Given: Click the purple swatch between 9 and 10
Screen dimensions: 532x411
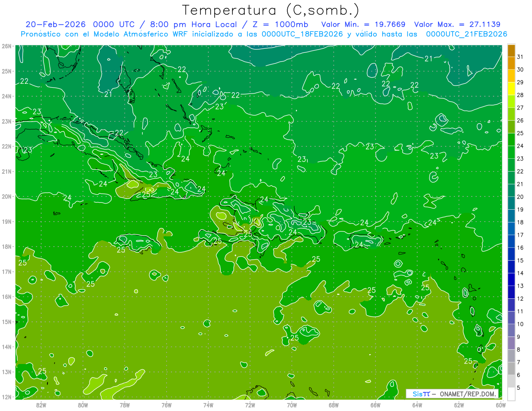Looking at the screenshot, I should [512, 330].
